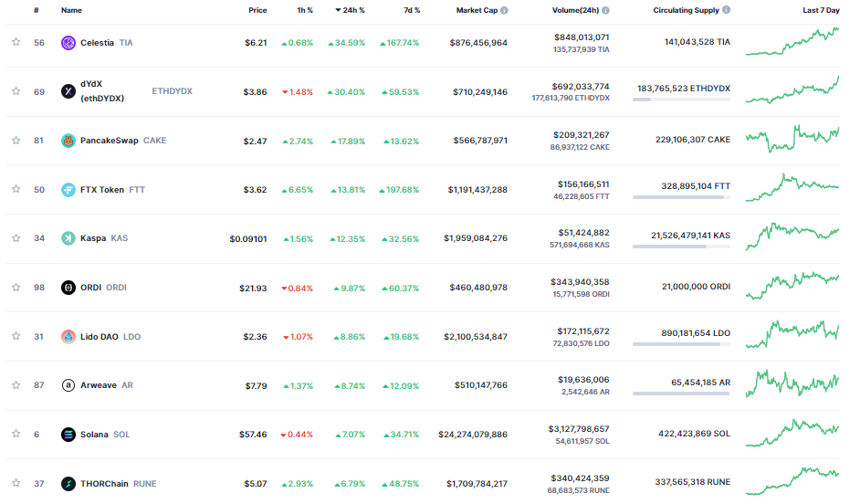Star dYdX to add to watchlist
Image resolution: width=860 pixels, height=504 pixels.
(16, 91)
